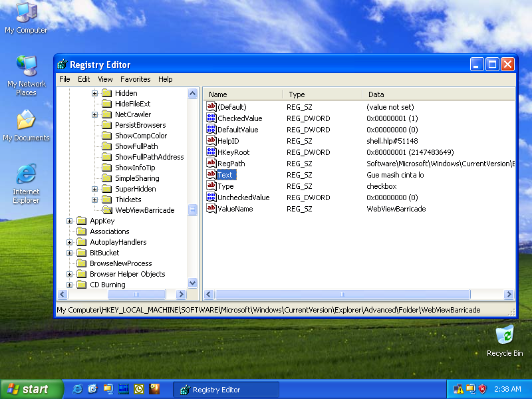Open the Recycle Bin desktop icon

pos(505,341)
